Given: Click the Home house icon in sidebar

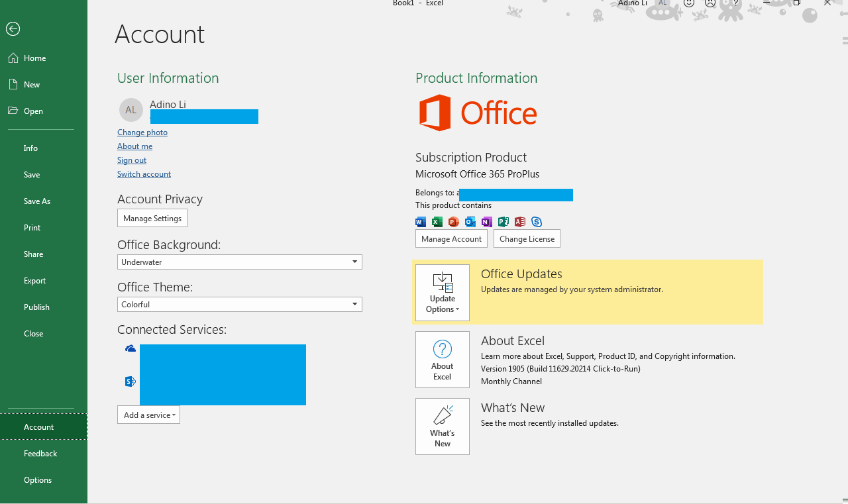Looking at the screenshot, I should coord(13,58).
